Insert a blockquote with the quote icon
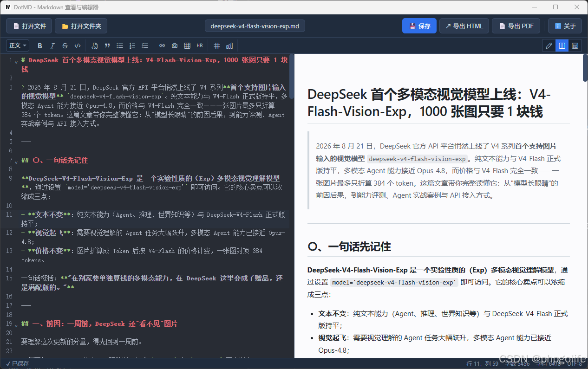588x369 pixels. click(x=107, y=45)
